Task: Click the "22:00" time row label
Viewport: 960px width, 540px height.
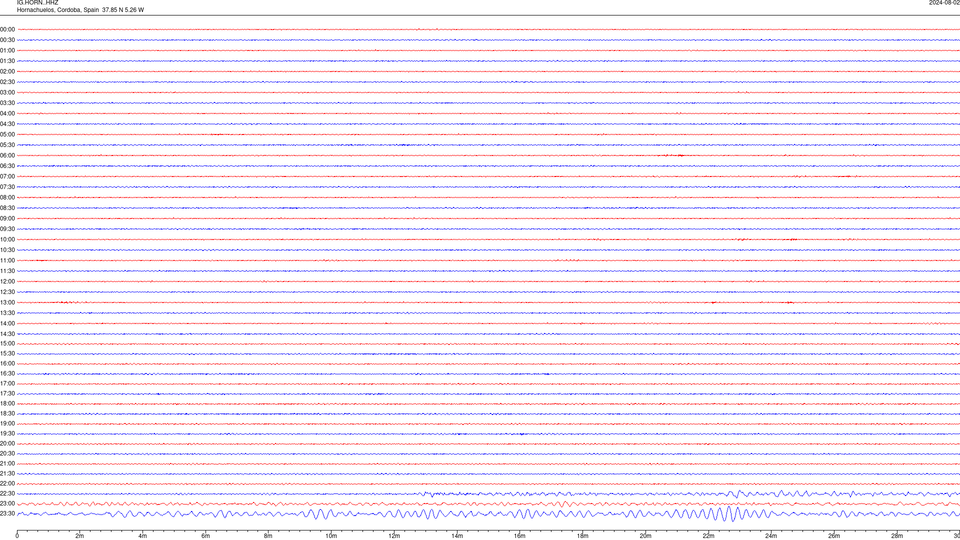Action: click(x=7, y=484)
